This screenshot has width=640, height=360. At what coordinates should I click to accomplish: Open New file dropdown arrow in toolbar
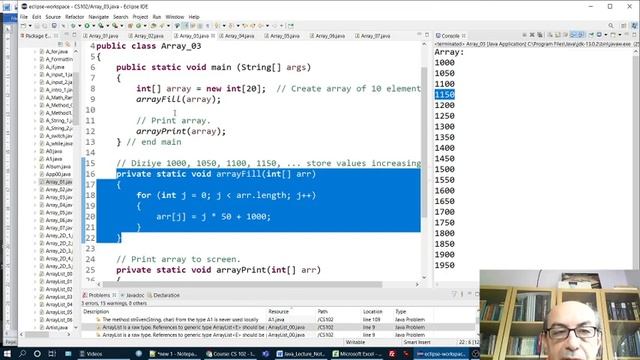click(x=30, y=26)
